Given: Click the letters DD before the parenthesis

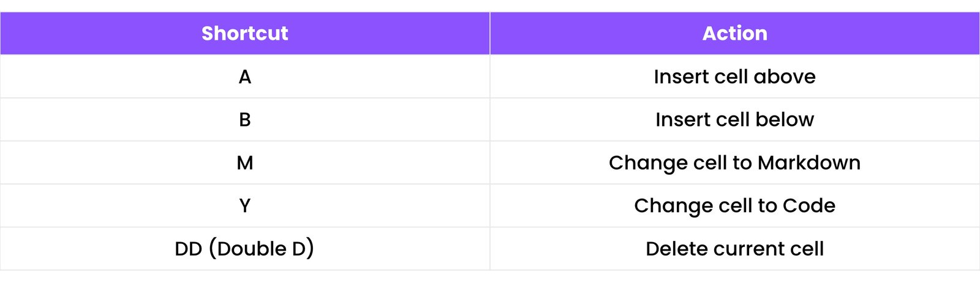Looking at the screenshot, I should pyautogui.click(x=188, y=249).
